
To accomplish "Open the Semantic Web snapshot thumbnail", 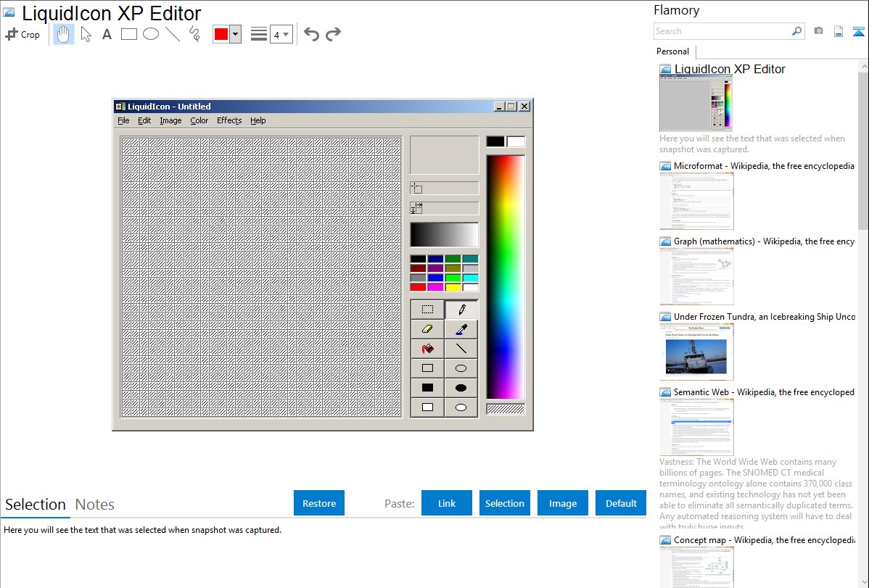I will 696,427.
